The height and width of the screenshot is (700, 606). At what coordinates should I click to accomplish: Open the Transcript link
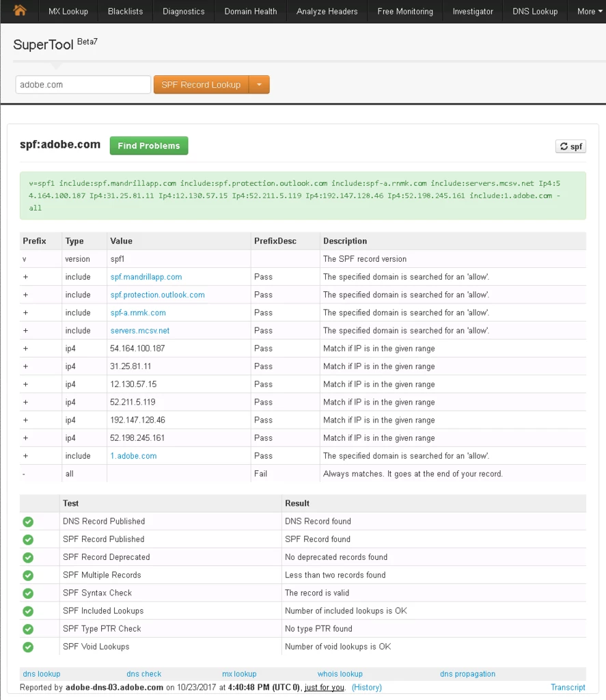point(568,688)
